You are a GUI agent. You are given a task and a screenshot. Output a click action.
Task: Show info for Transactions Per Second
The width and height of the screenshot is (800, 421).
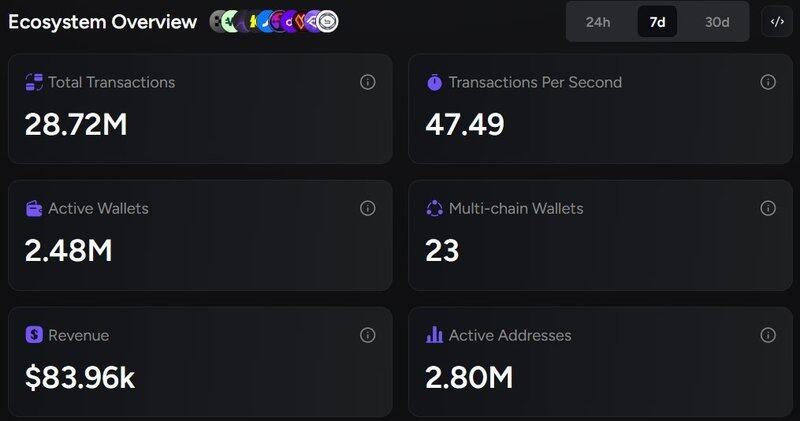[768, 82]
